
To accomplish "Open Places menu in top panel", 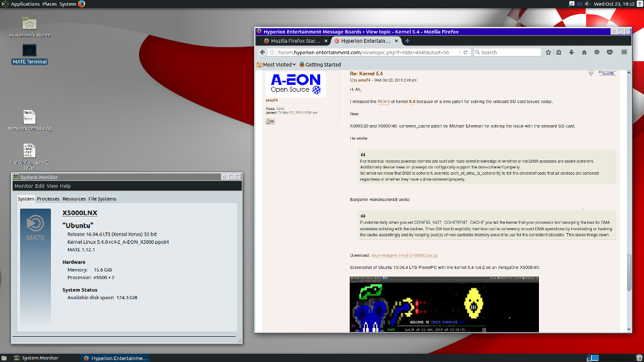I will click(x=49, y=4).
